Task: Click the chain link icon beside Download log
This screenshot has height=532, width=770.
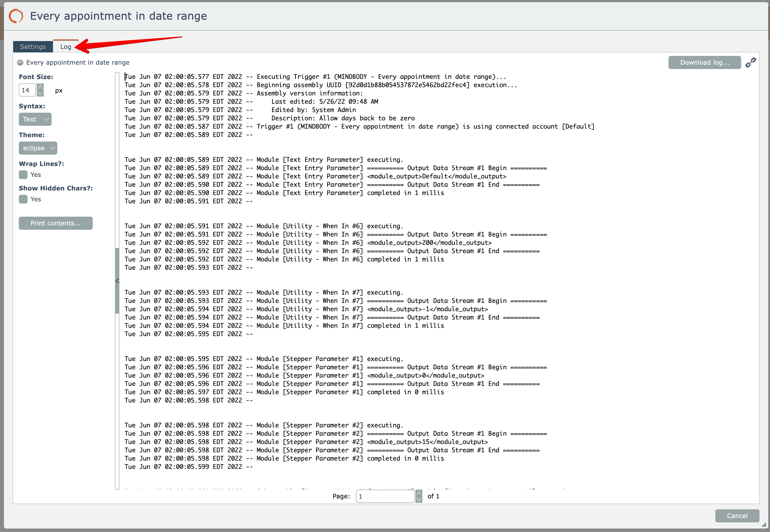Action: click(750, 62)
